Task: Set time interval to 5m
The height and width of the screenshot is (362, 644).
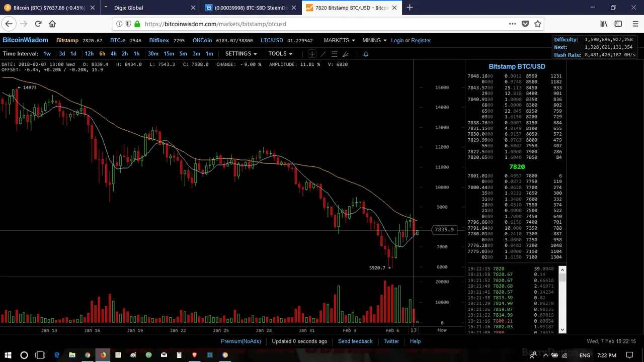Action: 183,54
